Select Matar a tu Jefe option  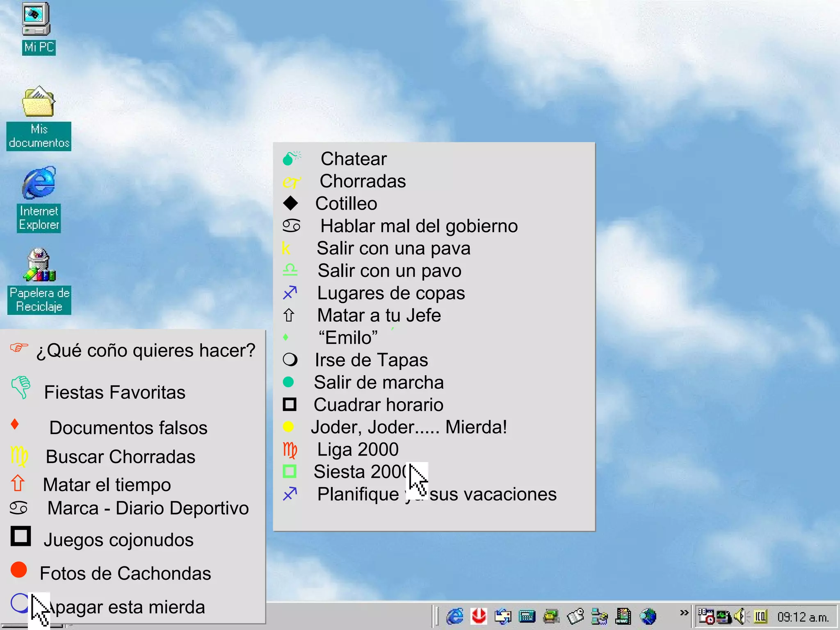(379, 315)
